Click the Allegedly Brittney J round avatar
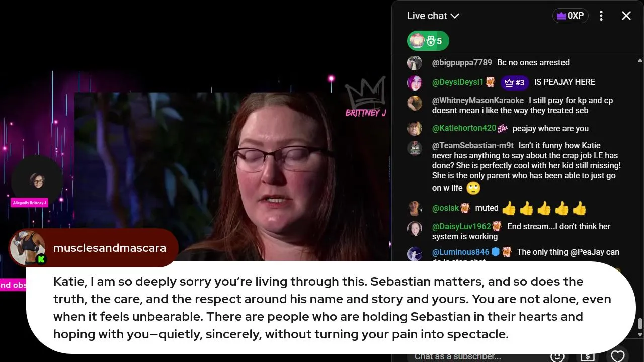644x362 pixels. pyautogui.click(x=37, y=180)
